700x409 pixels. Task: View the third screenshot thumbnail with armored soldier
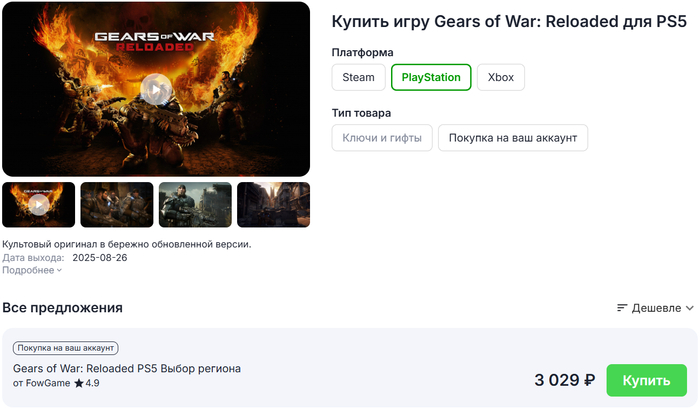tap(195, 204)
